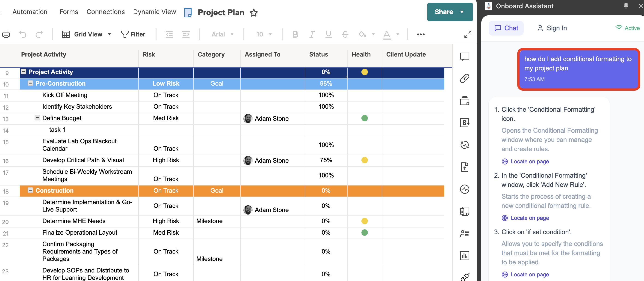Expand the sheet to full screen
644x281 pixels.
click(x=467, y=34)
